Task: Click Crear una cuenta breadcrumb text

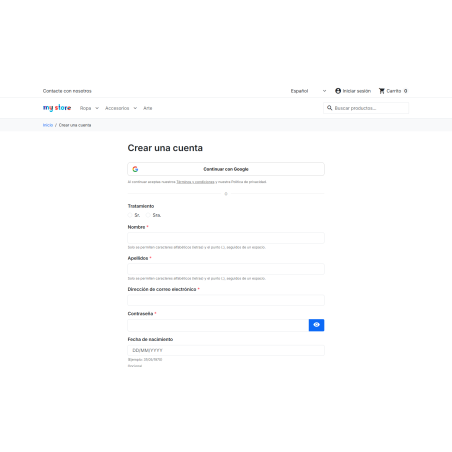Action: click(75, 125)
